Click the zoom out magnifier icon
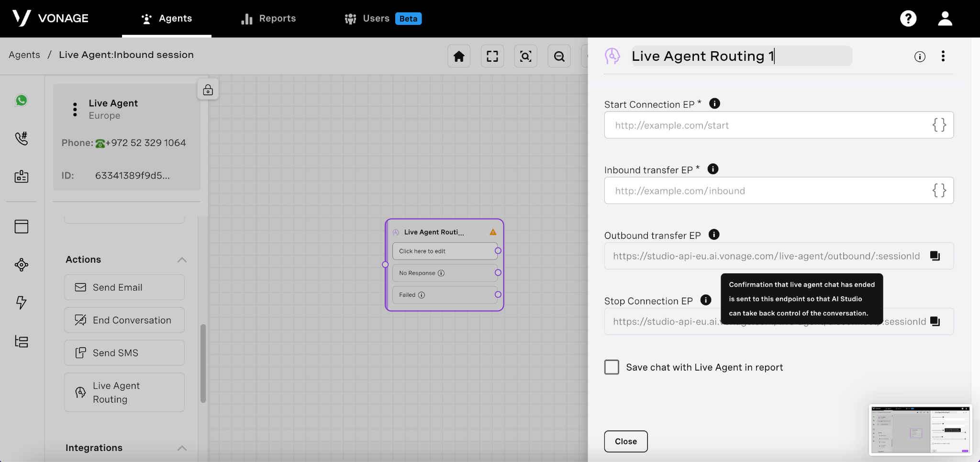Viewport: 980px width, 462px height. 559,56
